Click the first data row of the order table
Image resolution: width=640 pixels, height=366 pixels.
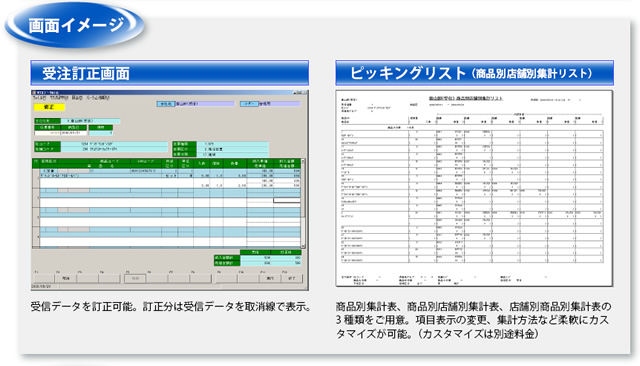click(170, 171)
